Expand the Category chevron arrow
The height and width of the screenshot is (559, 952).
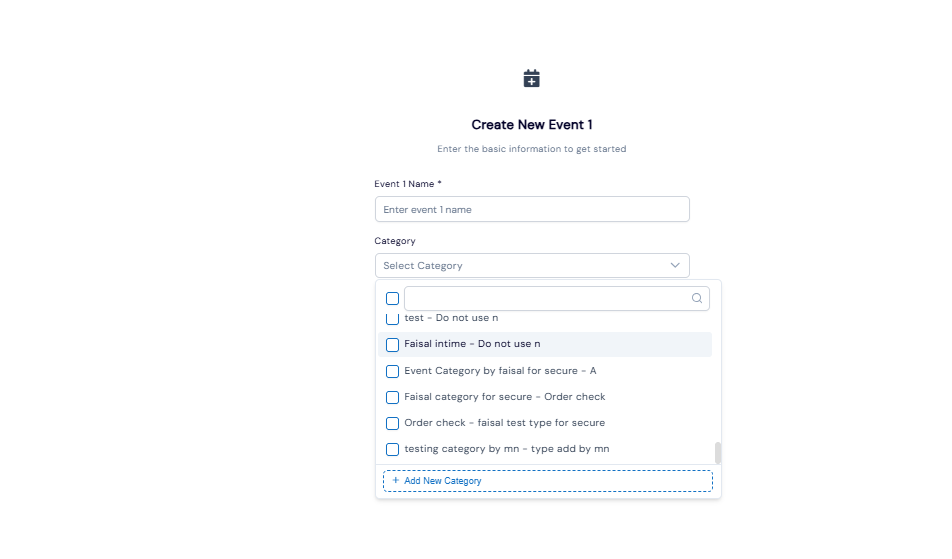tap(675, 265)
